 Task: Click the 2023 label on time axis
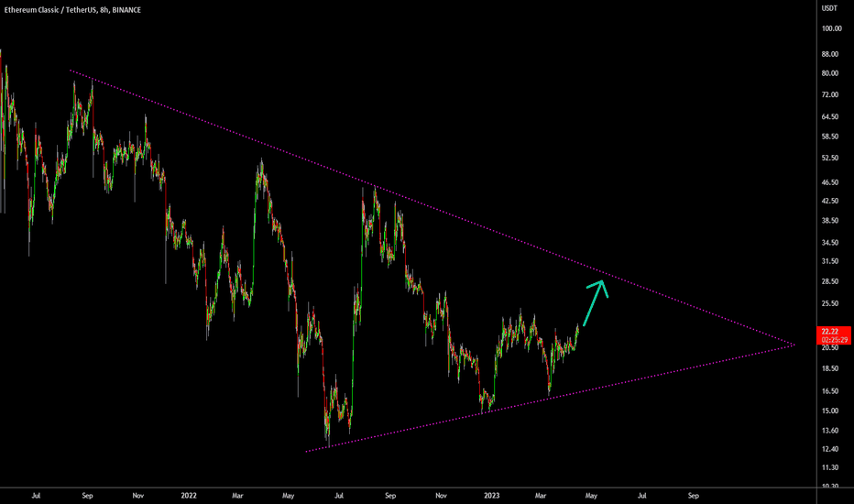point(491,495)
